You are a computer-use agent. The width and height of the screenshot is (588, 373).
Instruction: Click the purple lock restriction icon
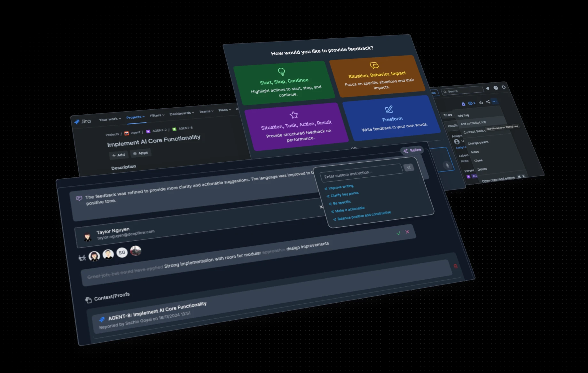[x=463, y=104]
